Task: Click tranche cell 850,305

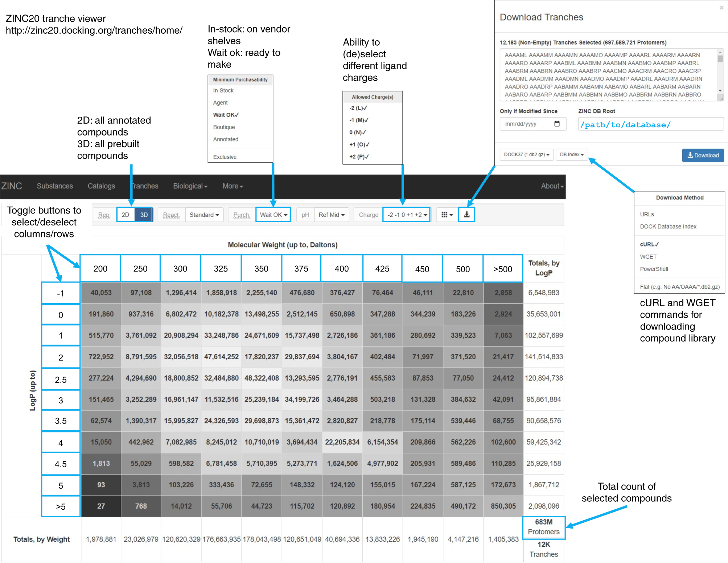Action: (503, 506)
